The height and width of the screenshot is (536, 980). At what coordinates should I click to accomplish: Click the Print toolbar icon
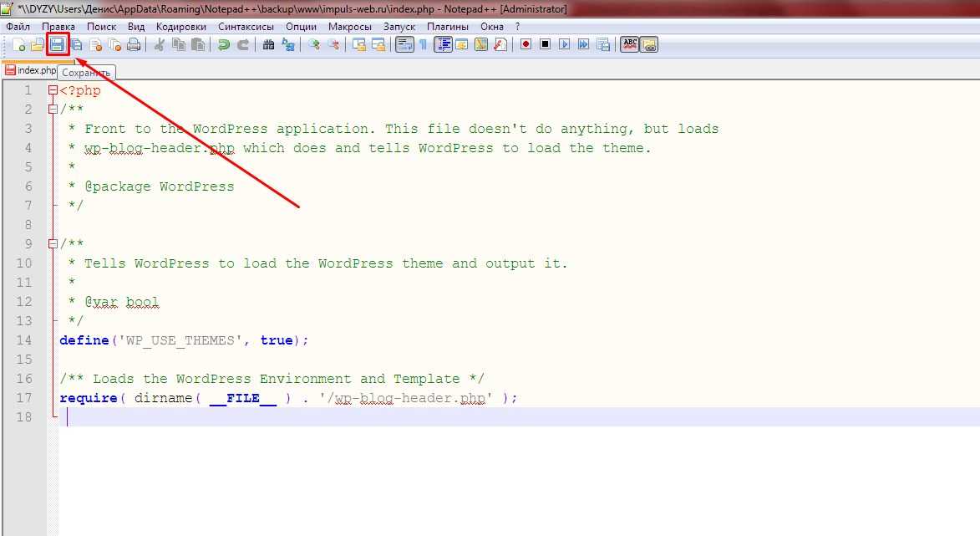(x=134, y=45)
